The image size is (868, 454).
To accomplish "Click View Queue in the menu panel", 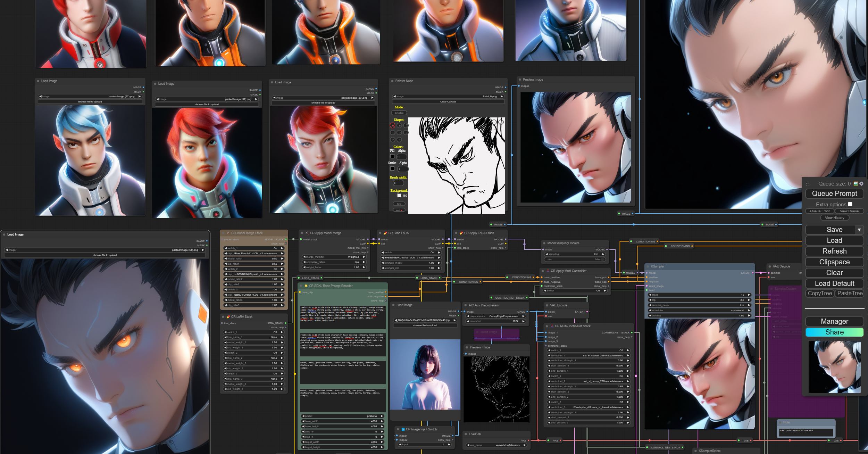I will pos(849,211).
